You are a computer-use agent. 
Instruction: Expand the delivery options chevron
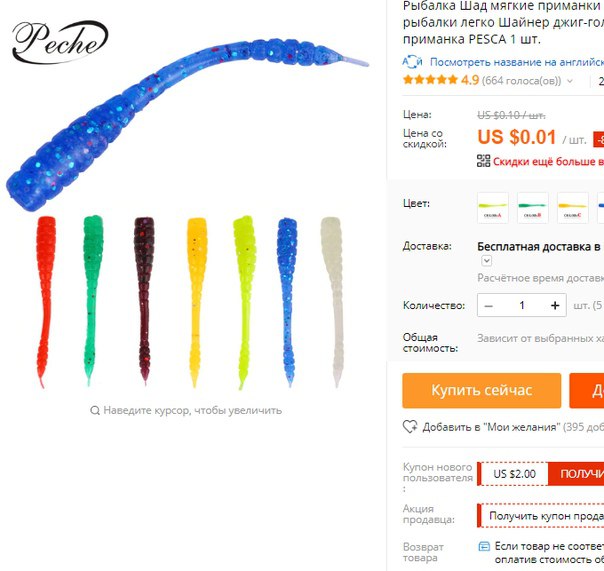pyautogui.click(x=487, y=261)
